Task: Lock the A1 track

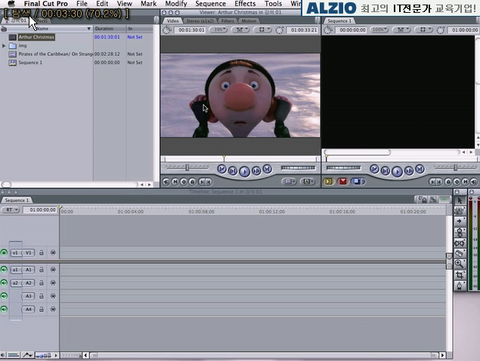Action: pyautogui.click(x=41, y=269)
